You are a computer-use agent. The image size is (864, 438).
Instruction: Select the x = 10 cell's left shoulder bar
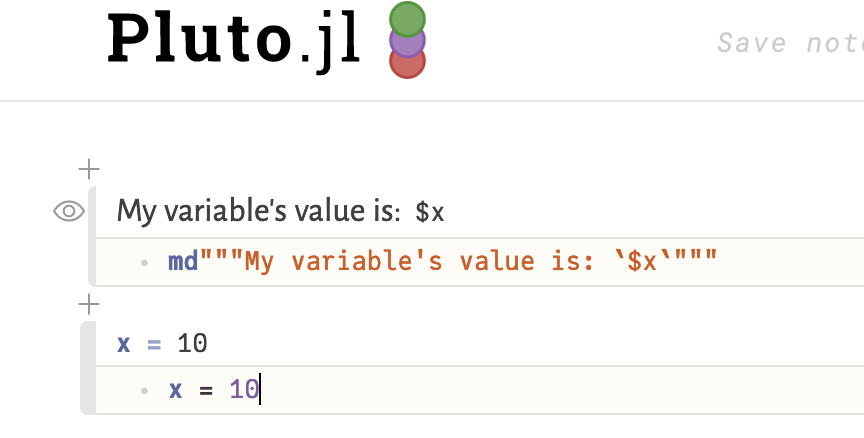click(86, 366)
